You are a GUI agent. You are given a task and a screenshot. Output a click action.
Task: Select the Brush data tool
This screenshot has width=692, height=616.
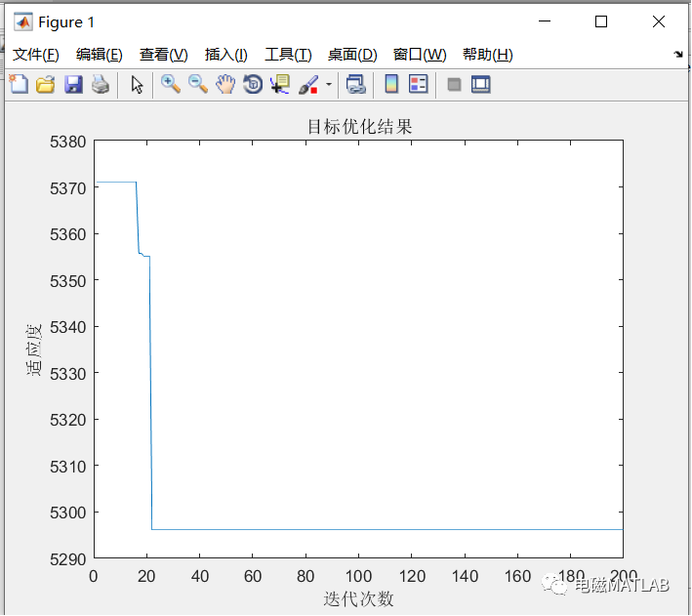[308, 84]
